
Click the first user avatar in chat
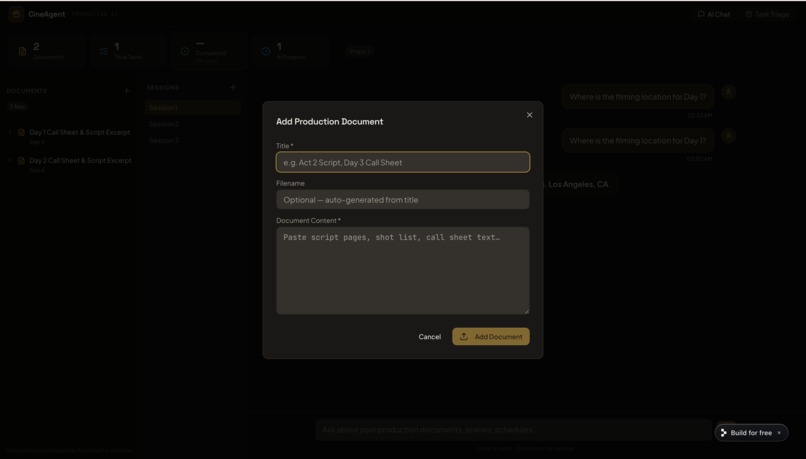(728, 93)
